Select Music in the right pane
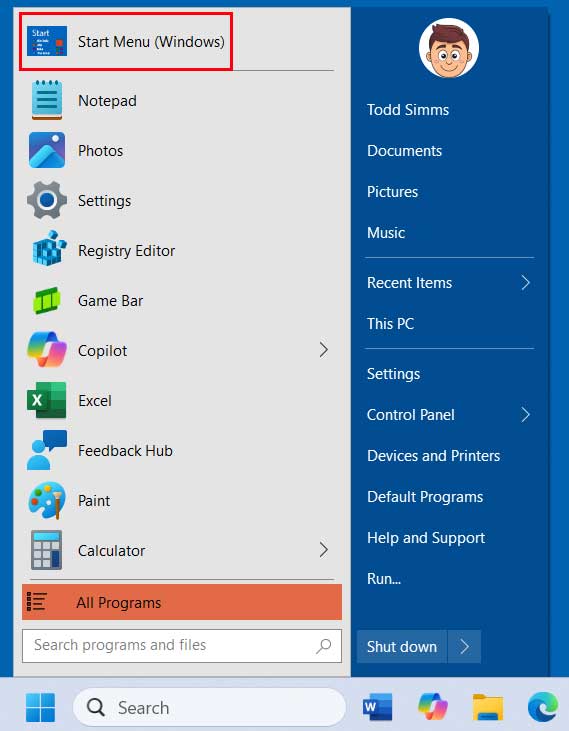The width and height of the screenshot is (569, 731). click(x=386, y=233)
